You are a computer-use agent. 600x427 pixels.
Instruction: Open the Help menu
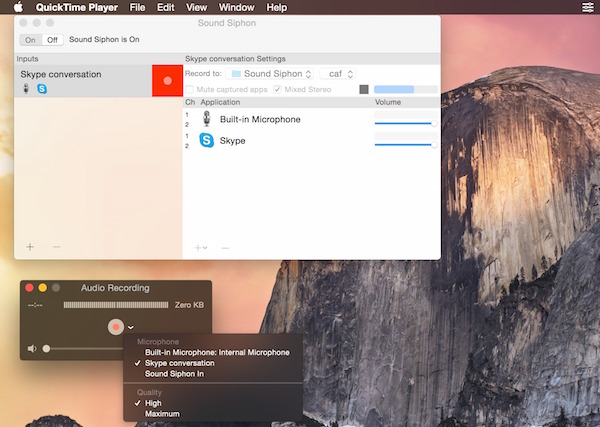(277, 7)
